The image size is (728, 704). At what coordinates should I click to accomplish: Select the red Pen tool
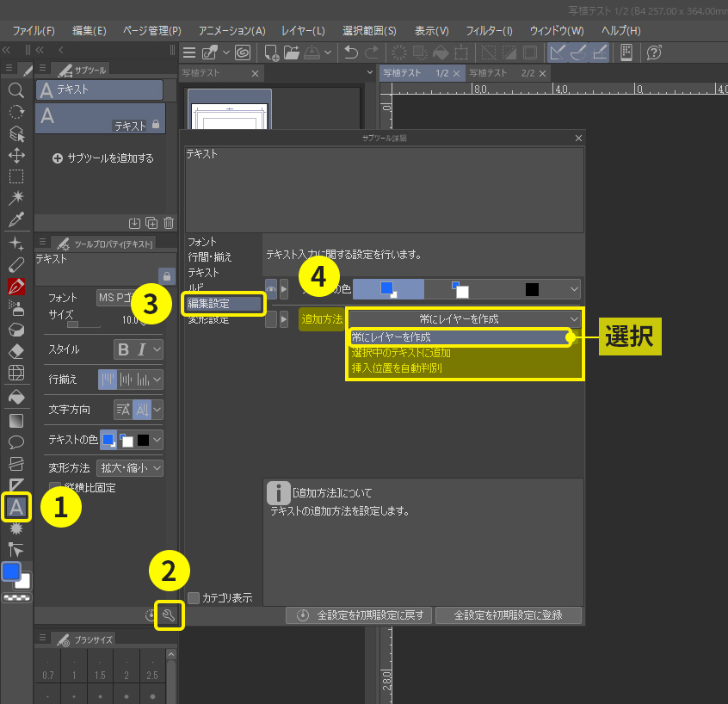point(15,285)
